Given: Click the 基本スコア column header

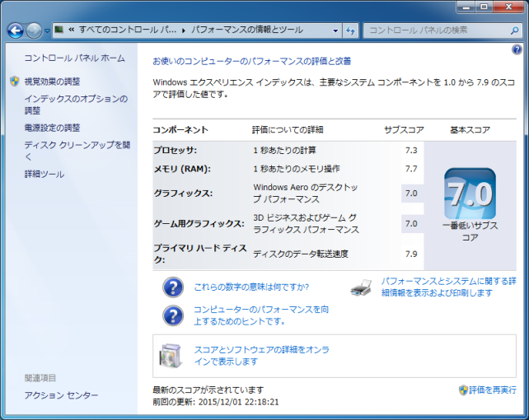Looking at the screenshot, I should (x=470, y=130).
